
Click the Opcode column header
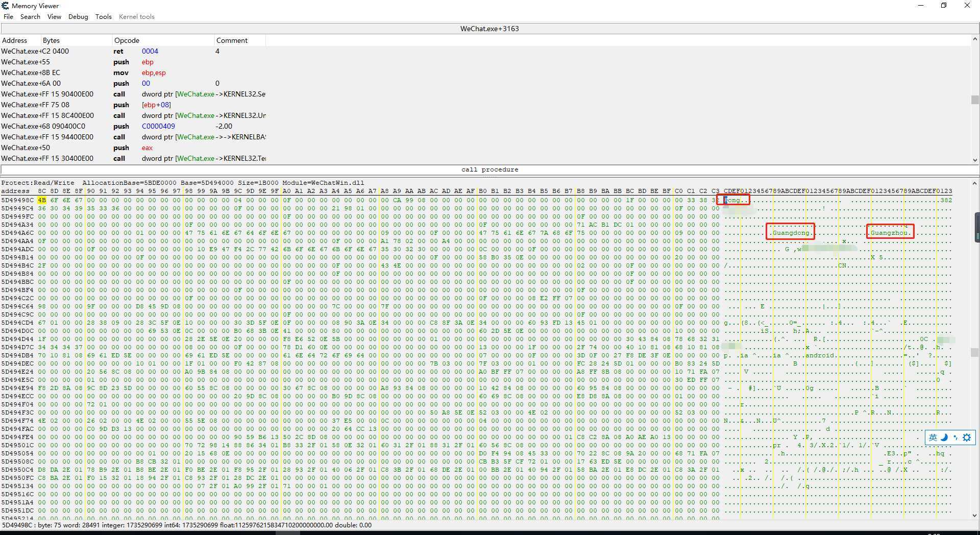pos(163,40)
